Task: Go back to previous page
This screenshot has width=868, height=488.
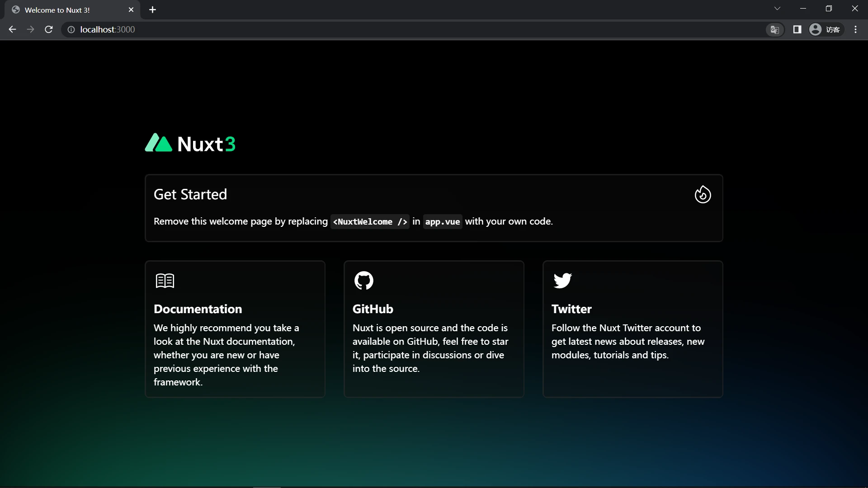Action: click(x=12, y=30)
